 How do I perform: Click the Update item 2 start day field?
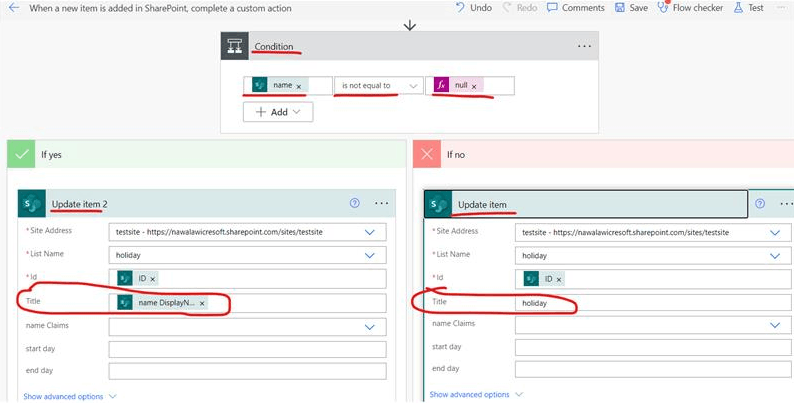click(247, 349)
